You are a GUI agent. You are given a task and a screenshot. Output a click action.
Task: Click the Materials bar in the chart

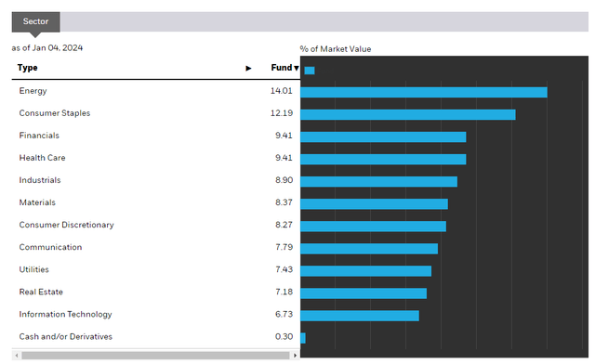tap(374, 204)
